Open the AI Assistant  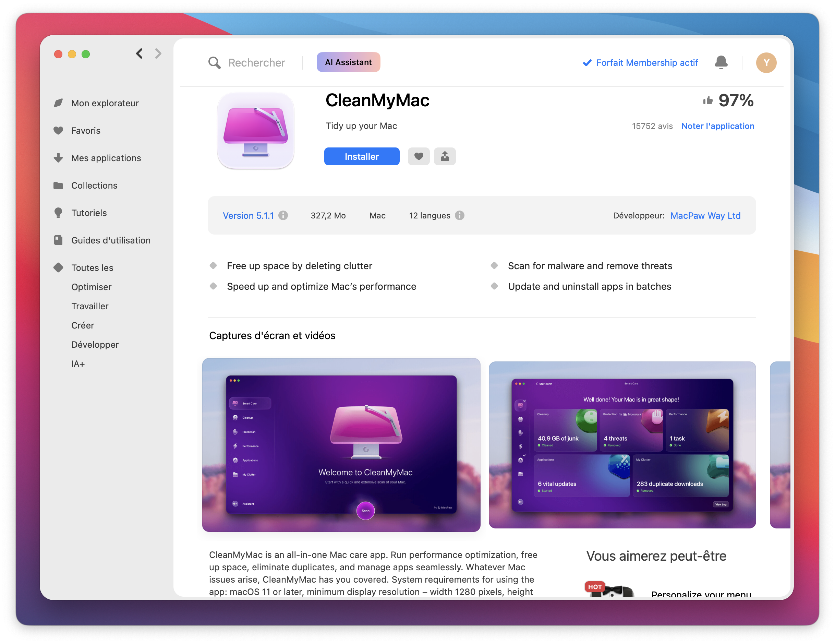348,62
